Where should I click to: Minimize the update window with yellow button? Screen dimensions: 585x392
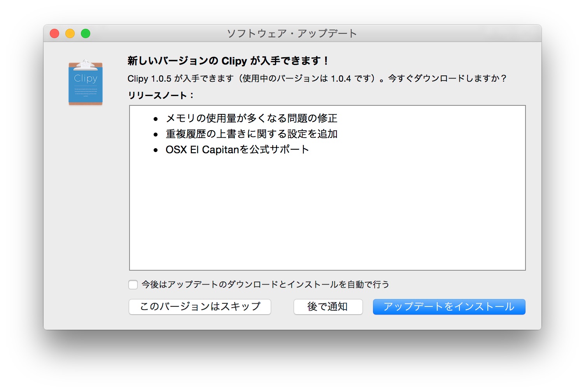70,34
